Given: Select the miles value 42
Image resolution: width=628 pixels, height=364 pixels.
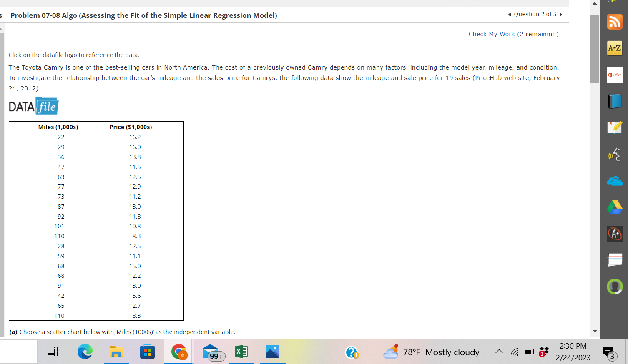Looking at the screenshot, I should coord(61,296).
